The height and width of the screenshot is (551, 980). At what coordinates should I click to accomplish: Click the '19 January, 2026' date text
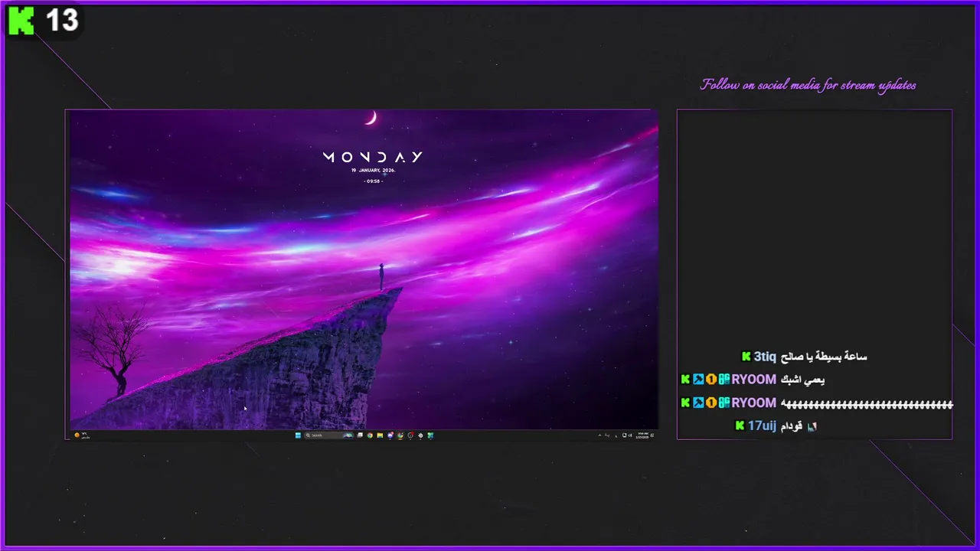pyautogui.click(x=373, y=171)
